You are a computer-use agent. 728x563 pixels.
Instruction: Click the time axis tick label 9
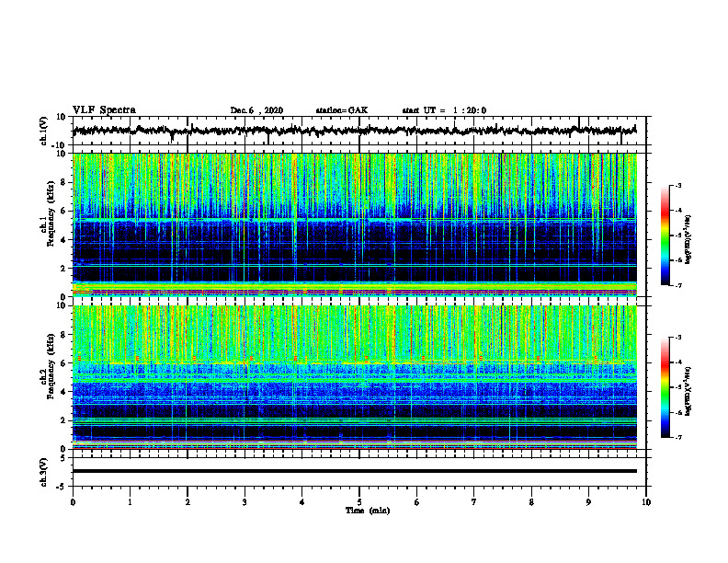pos(588,502)
